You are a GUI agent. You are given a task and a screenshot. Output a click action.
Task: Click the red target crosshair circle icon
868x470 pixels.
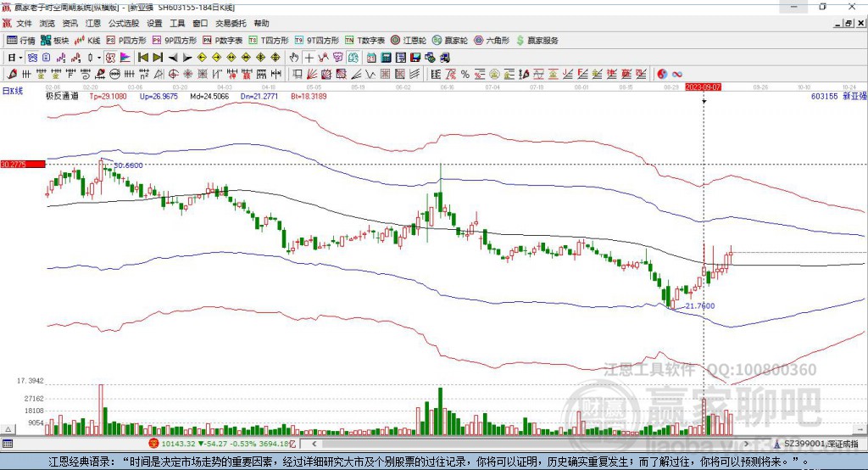[x=173, y=74]
